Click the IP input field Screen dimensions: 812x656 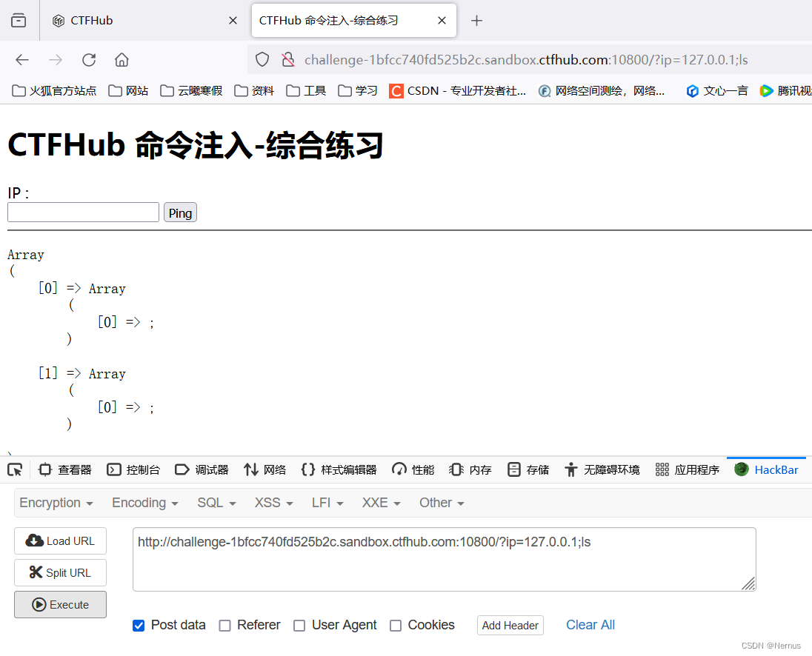click(x=84, y=212)
